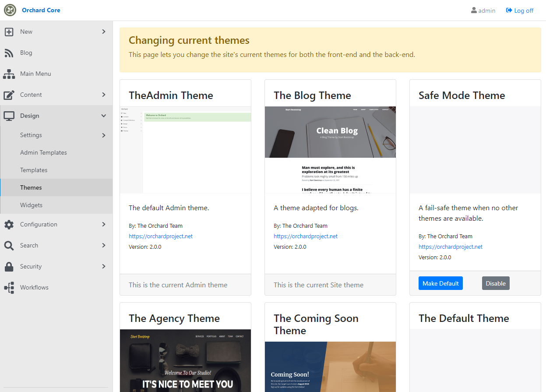546x392 pixels.
Task: Click The Agency Theme preview thumbnail
Action: [x=186, y=360]
